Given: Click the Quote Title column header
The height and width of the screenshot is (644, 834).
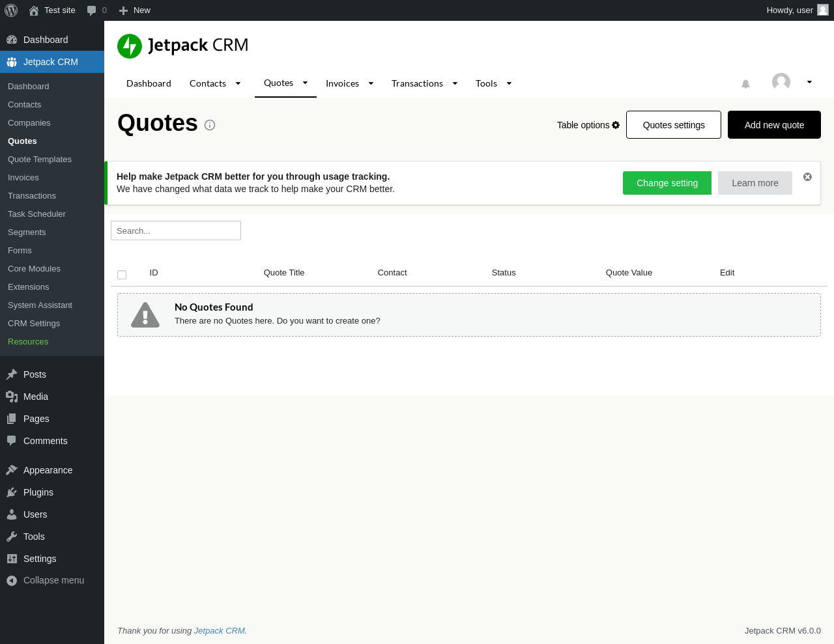Looking at the screenshot, I should pyautogui.click(x=284, y=273).
